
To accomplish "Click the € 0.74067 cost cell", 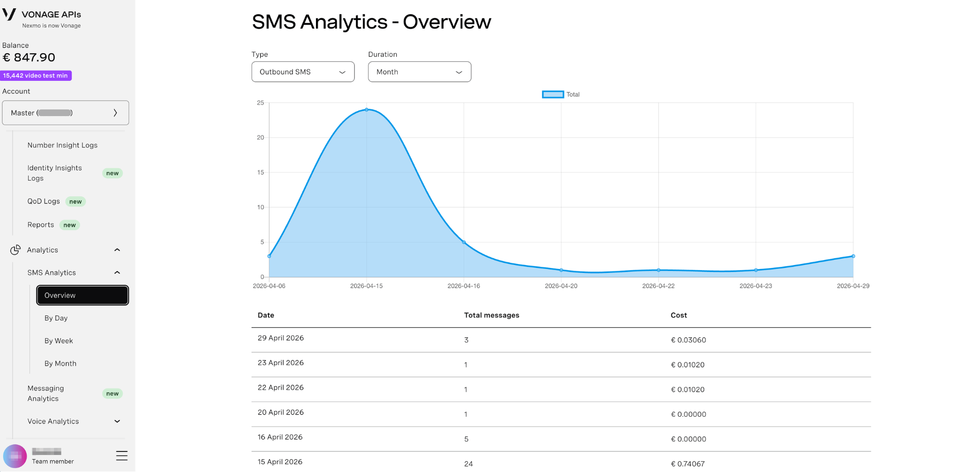I will pyautogui.click(x=688, y=464).
